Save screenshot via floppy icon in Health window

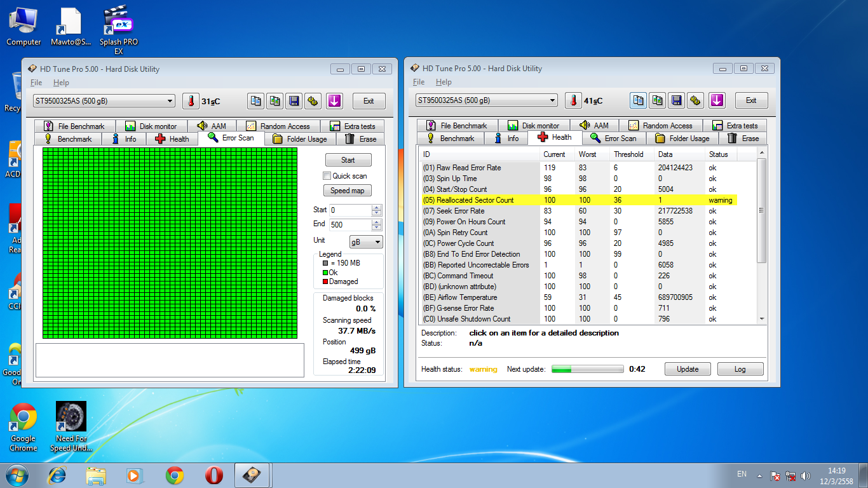pyautogui.click(x=676, y=100)
